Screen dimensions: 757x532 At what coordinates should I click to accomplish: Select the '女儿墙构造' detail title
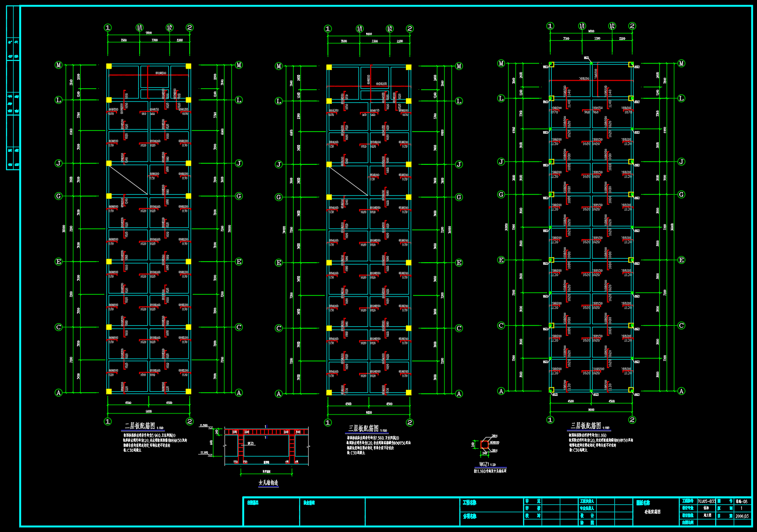[x=268, y=483]
